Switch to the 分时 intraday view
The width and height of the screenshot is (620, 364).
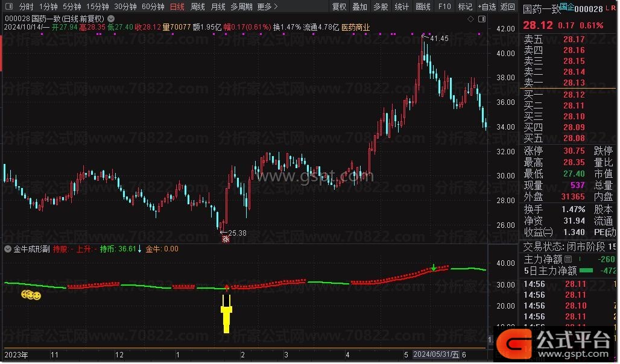(x=26, y=7)
